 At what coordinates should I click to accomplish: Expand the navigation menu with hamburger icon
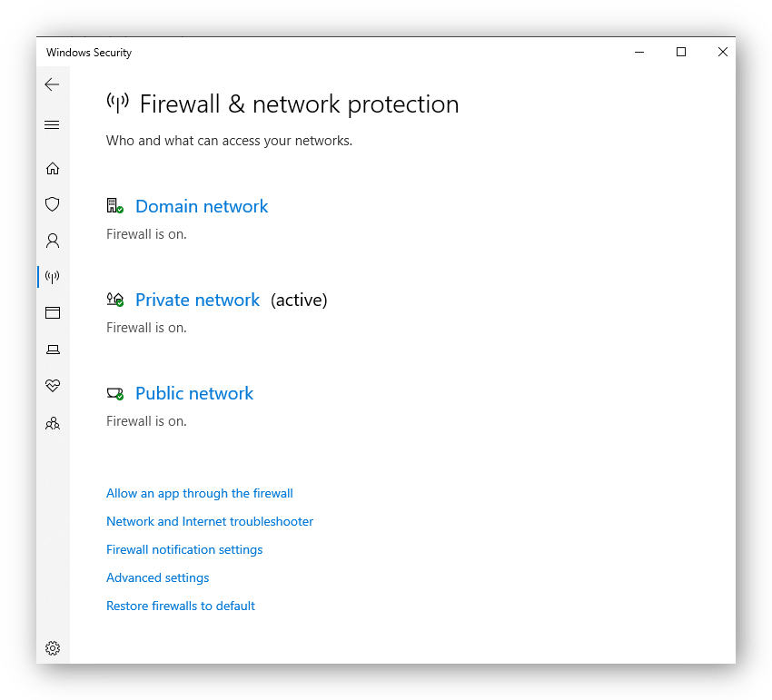pos(52,124)
